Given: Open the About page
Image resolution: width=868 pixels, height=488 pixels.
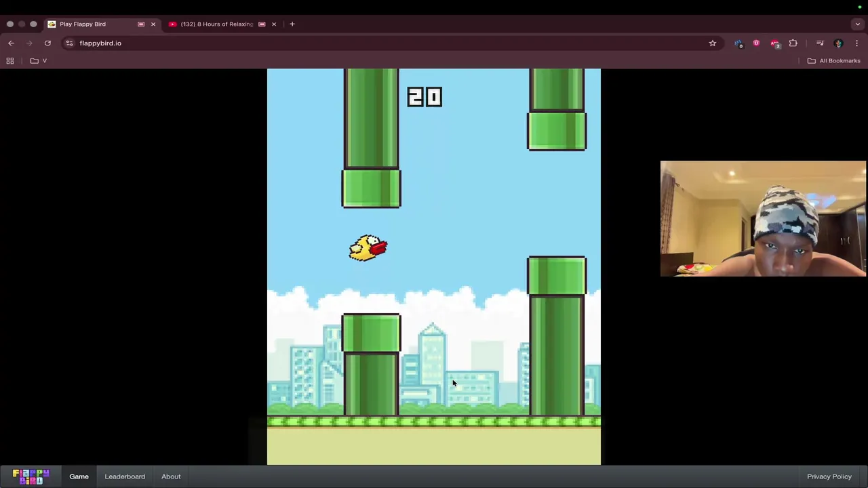Looking at the screenshot, I should click(x=171, y=476).
